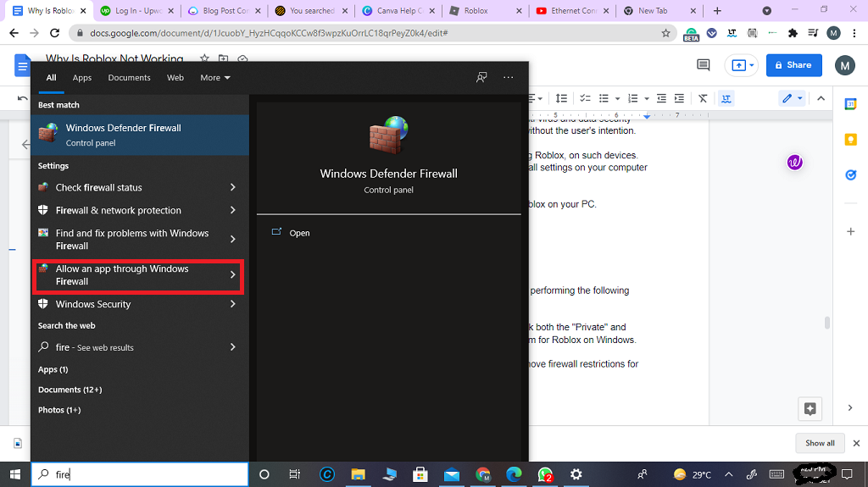The image size is (868, 487).
Task: Expand Find and fix problems arrow
Action: tap(232, 239)
